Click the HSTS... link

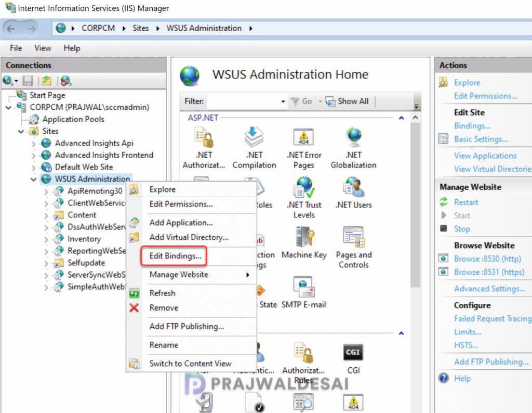coord(466,345)
